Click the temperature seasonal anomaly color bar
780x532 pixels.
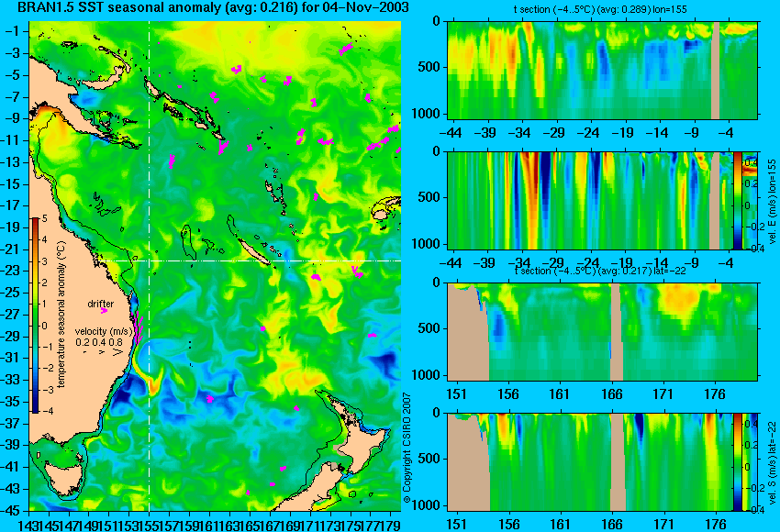point(35,315)
